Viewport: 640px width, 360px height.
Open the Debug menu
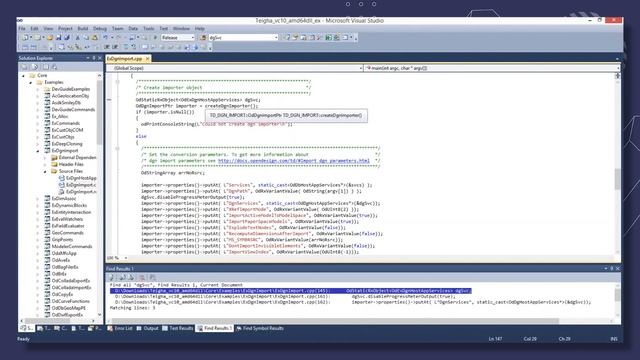point(100,29)
